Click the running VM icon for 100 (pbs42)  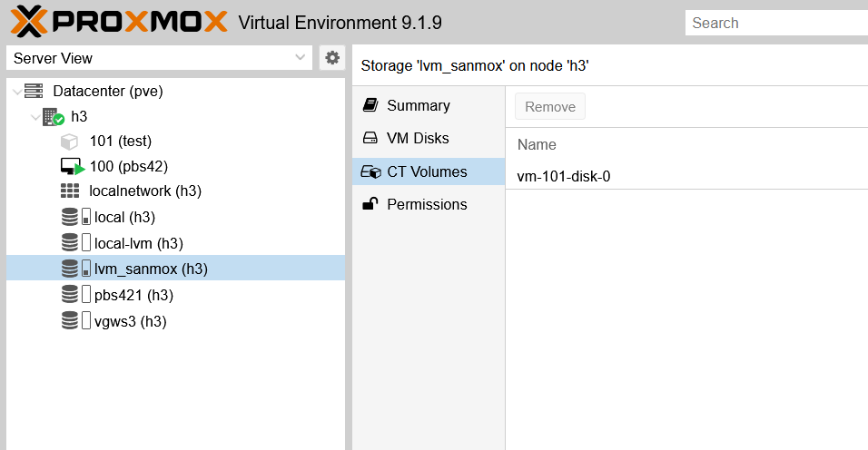click(72, 166)
